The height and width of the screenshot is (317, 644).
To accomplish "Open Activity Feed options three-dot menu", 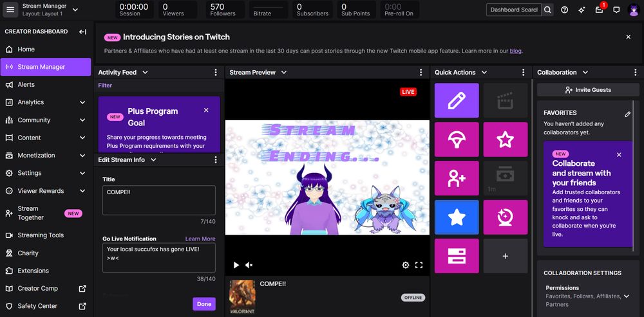I will (216, 72).
